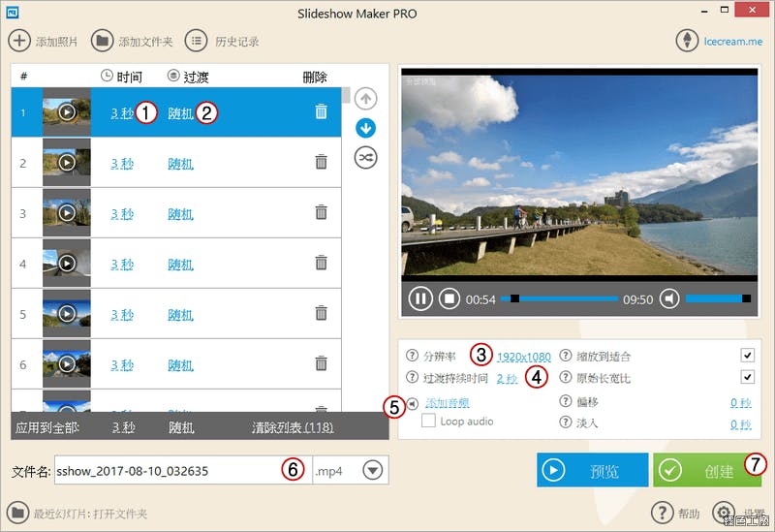Change the 淡入 fade-in value
Viewport: 775px width, 532px height.
pyautogui.click(x=741, y=424)
